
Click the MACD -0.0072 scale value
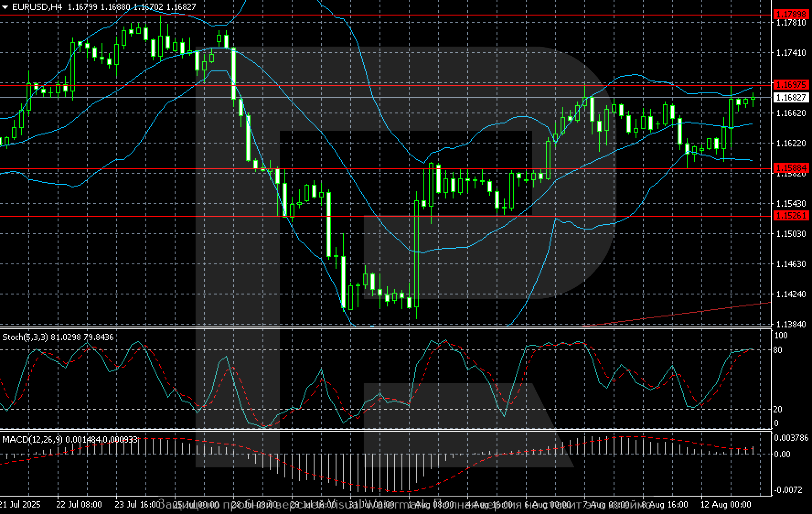pyautogui.click(x=788, y=490)
